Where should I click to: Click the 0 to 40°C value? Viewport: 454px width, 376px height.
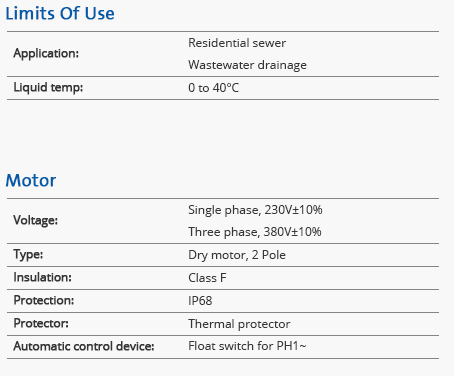(213, 88)
